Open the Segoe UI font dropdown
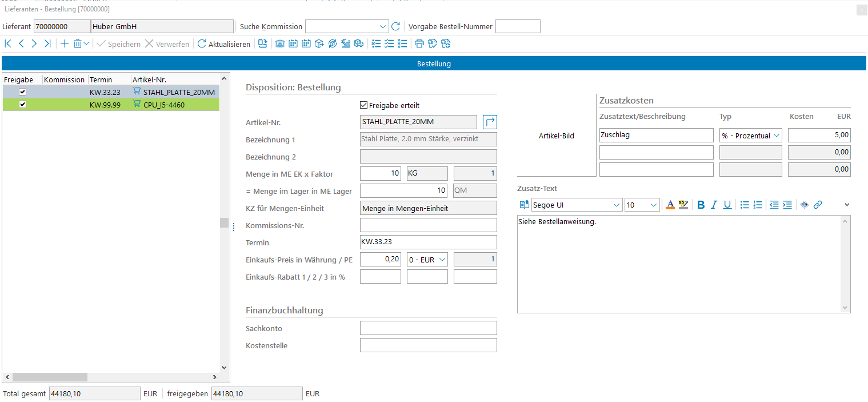This screenshot has width=868, height=402. point(617,205)
